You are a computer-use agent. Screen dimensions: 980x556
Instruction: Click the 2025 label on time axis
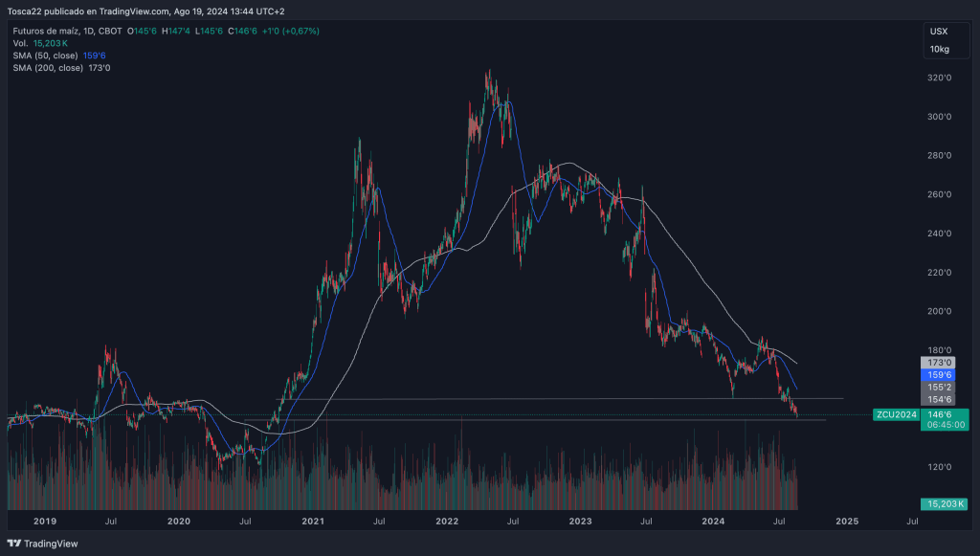pos(846,522)
